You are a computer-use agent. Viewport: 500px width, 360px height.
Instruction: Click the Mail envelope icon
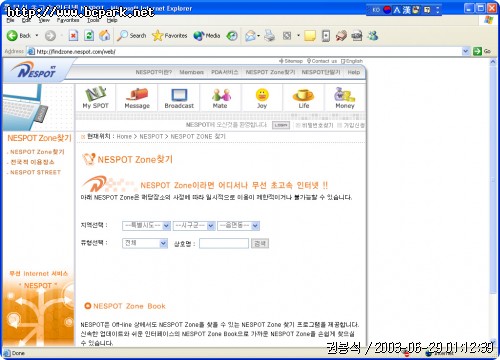pos(251,35)
